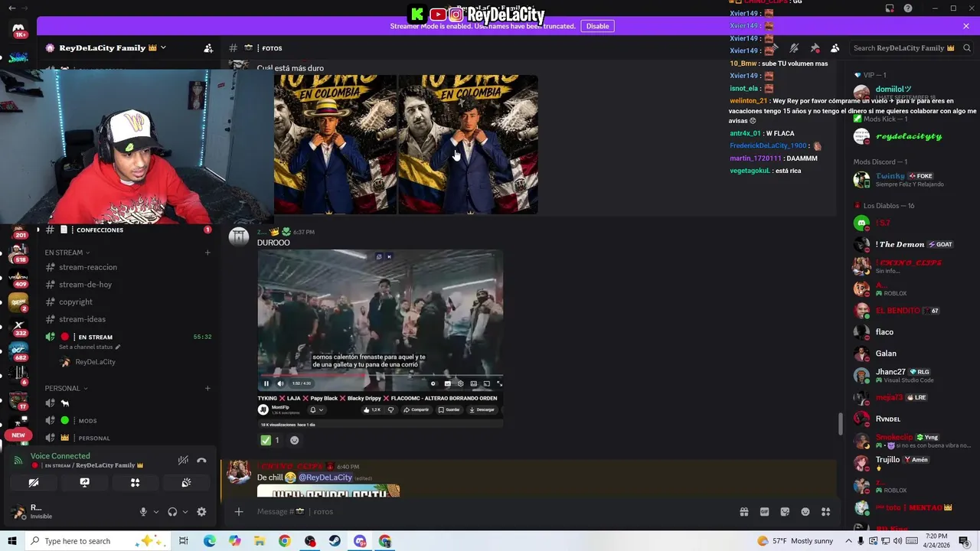Dismiss the Streamer Mode banner

click(966, 26)
